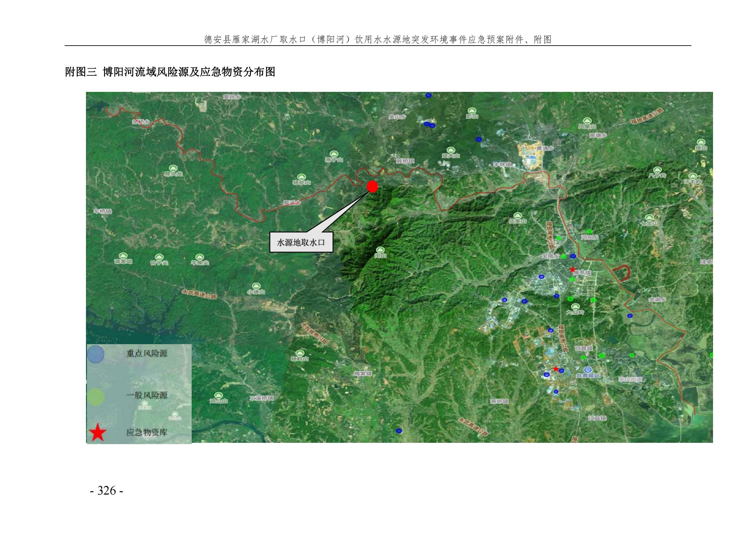Click the 共青城站 railway station icon
Viewport: 756px width, 535px height.
point(587,370)
